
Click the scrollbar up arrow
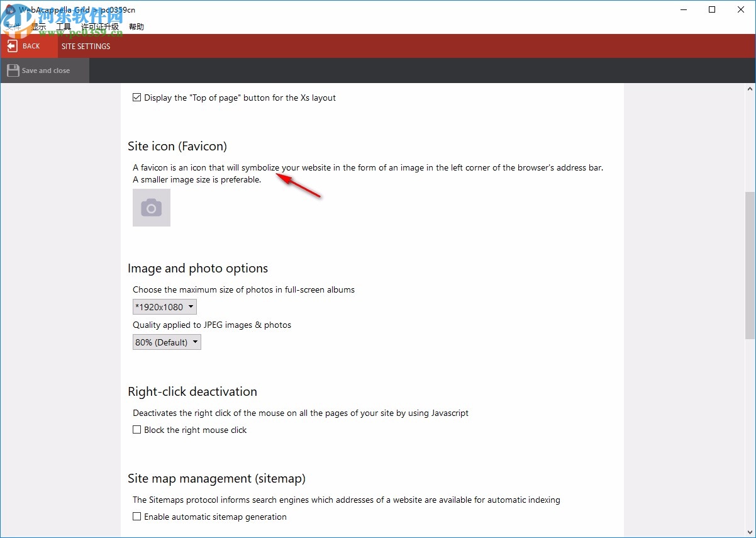coord(750,89)
